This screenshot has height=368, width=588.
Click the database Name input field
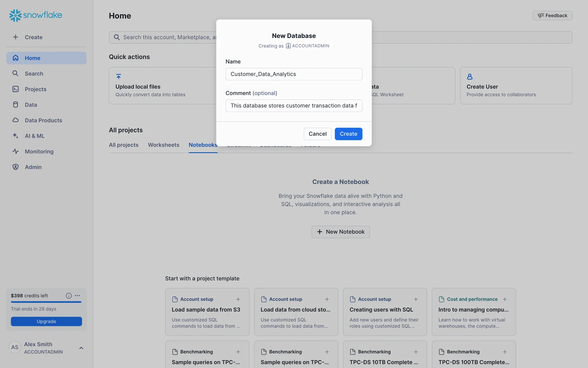click(294, 74)
